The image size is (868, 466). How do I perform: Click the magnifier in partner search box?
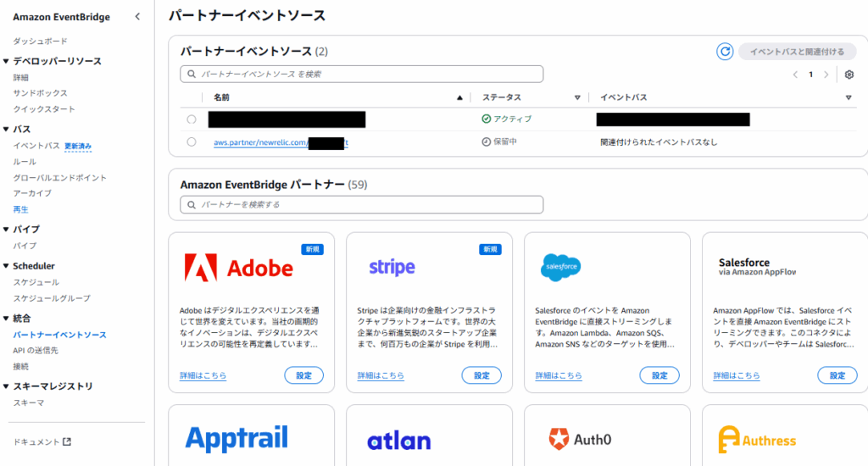click(192, 205)
